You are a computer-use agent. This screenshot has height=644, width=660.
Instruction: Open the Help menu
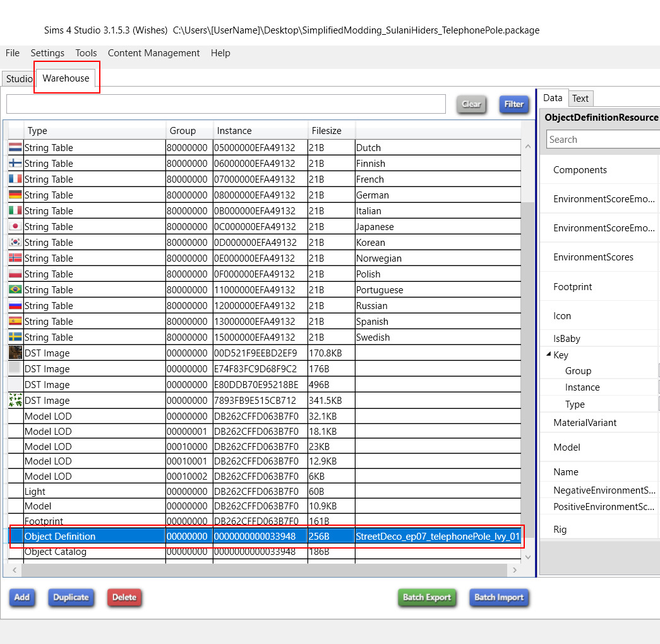click(x=220, y=53)
